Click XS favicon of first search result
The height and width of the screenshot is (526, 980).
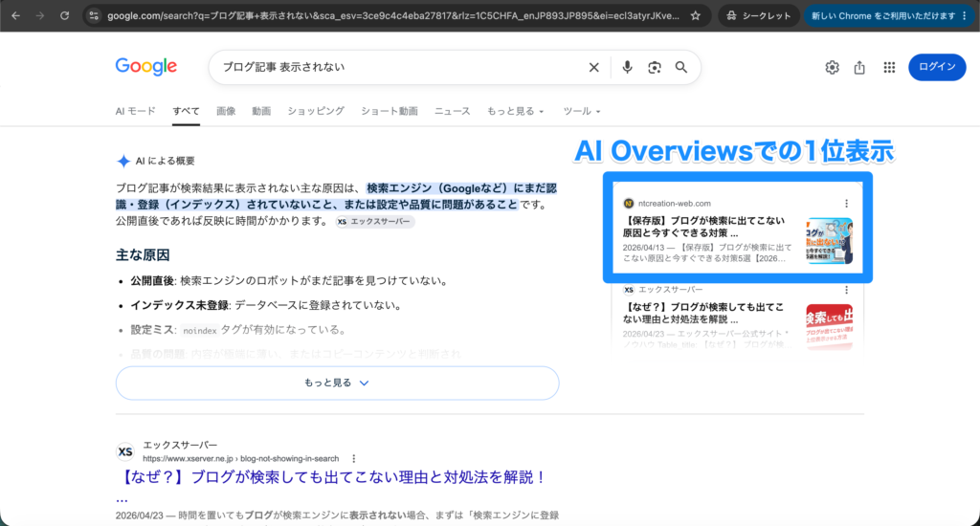click(125, 451)
